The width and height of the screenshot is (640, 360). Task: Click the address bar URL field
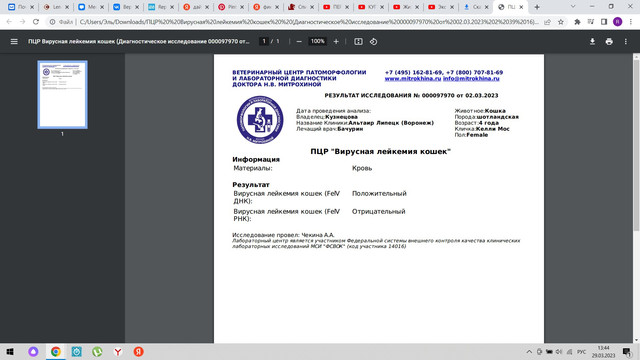[308, 22]
